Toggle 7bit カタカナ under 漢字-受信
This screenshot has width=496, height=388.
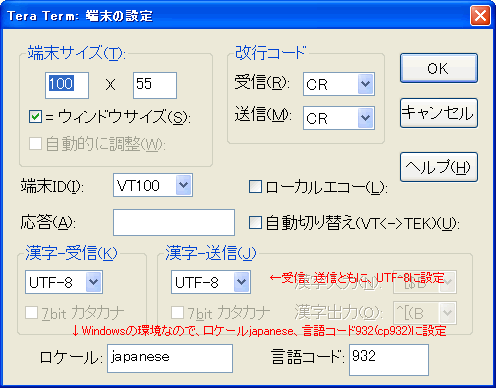click(x=31, y=313)
